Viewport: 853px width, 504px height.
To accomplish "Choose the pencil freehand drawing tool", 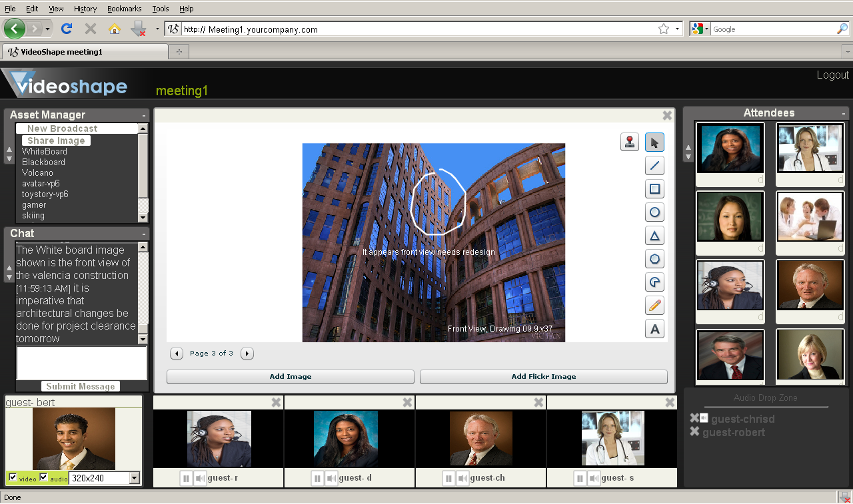I will (654, 306).
